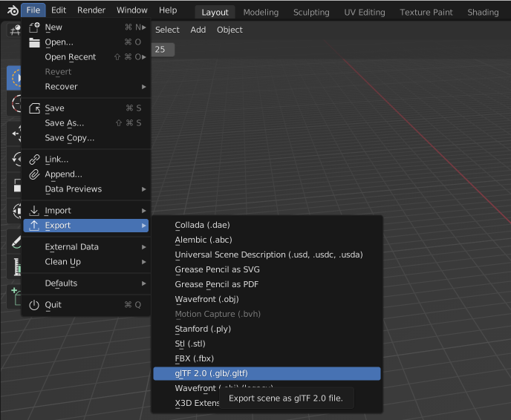Switch to the Sculpting workspace tab
The image size is (511, 420).
coord(311,12)
